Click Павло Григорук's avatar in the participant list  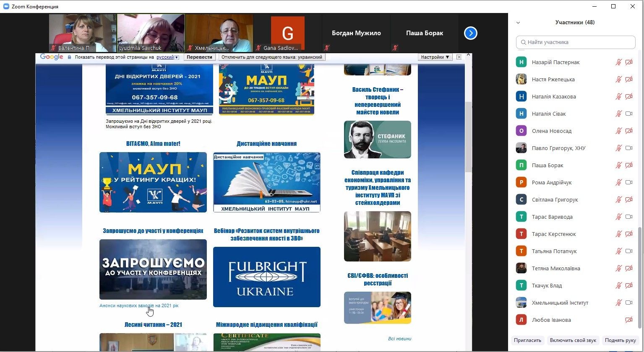point(521,148)
